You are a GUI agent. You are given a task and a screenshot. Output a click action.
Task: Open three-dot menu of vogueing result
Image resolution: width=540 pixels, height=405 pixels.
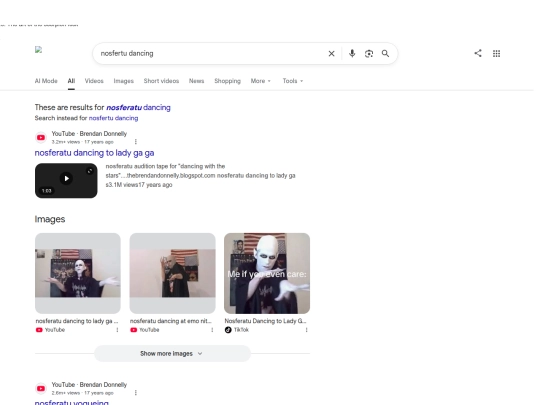136,393
